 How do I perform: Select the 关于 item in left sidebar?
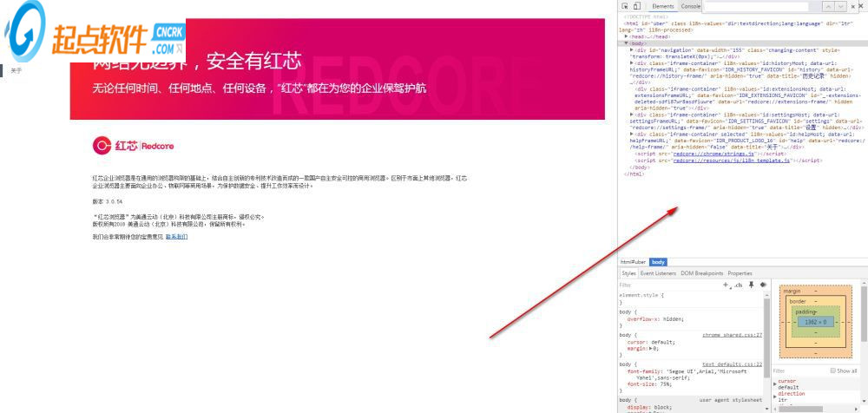click(x=16, y=71)
